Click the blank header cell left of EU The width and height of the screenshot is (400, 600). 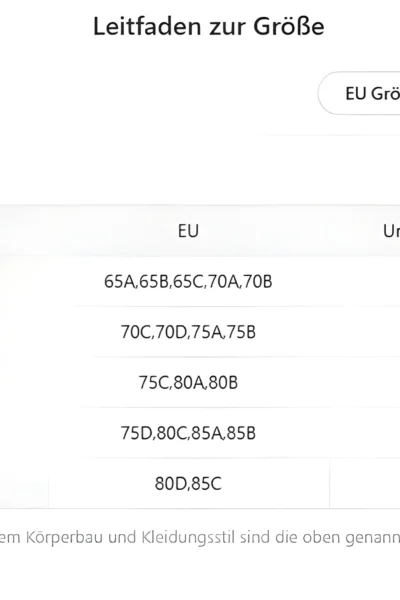24,231
